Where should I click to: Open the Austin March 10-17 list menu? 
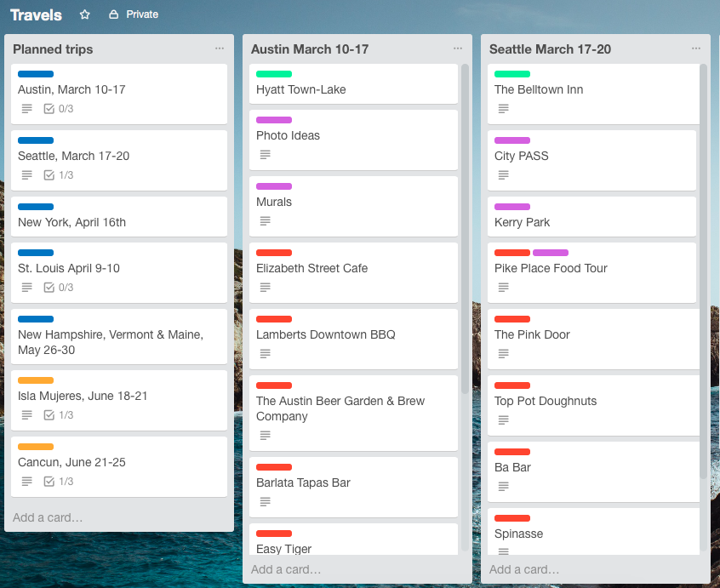(458, 49)
